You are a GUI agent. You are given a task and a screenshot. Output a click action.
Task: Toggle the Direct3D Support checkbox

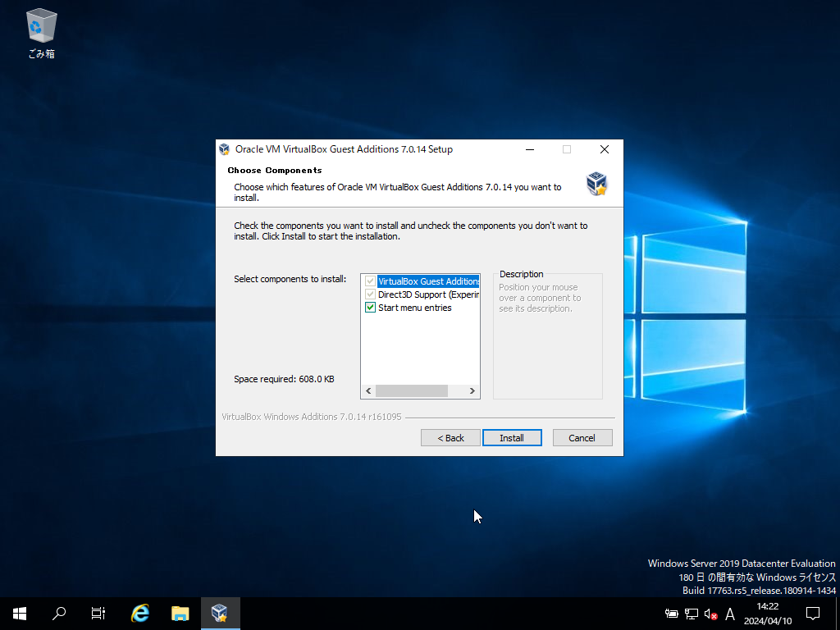pos(370,294)
